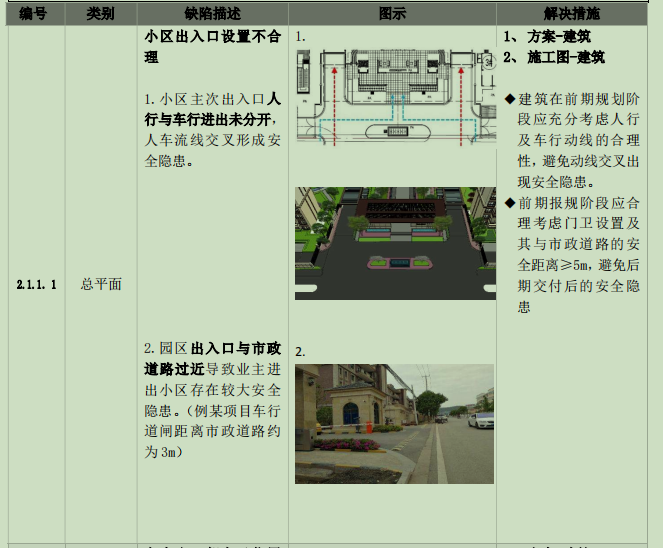Select the 3D entrance rendering image
The width and height of the screenshot is (663, 548).
tap(395, 243)
